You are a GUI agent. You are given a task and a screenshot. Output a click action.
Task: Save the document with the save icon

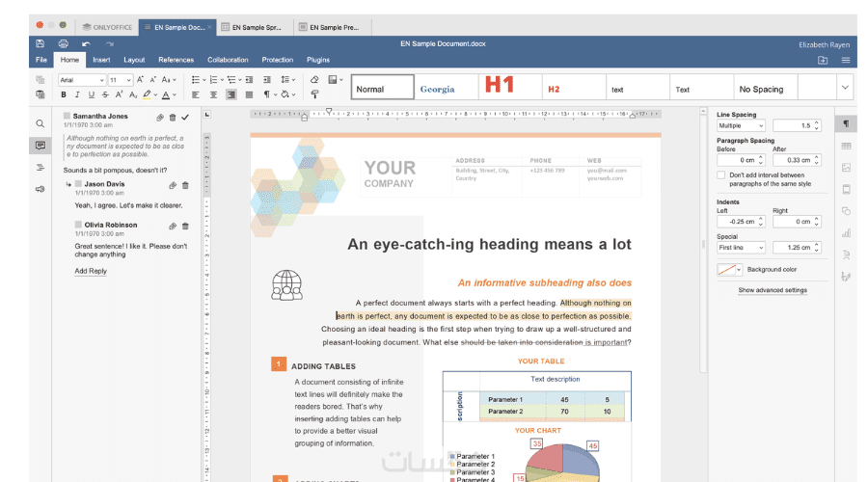(40, 43)
